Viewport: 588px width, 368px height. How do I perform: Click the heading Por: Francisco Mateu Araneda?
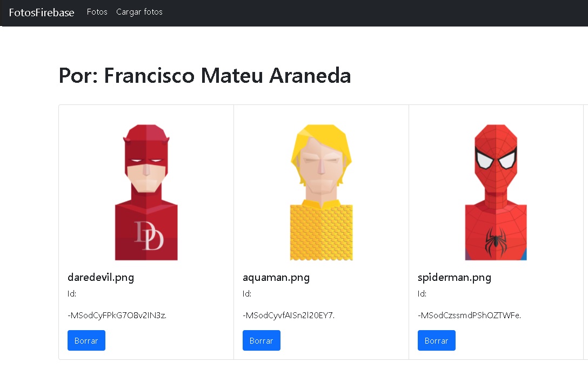[x=205, y=75]
